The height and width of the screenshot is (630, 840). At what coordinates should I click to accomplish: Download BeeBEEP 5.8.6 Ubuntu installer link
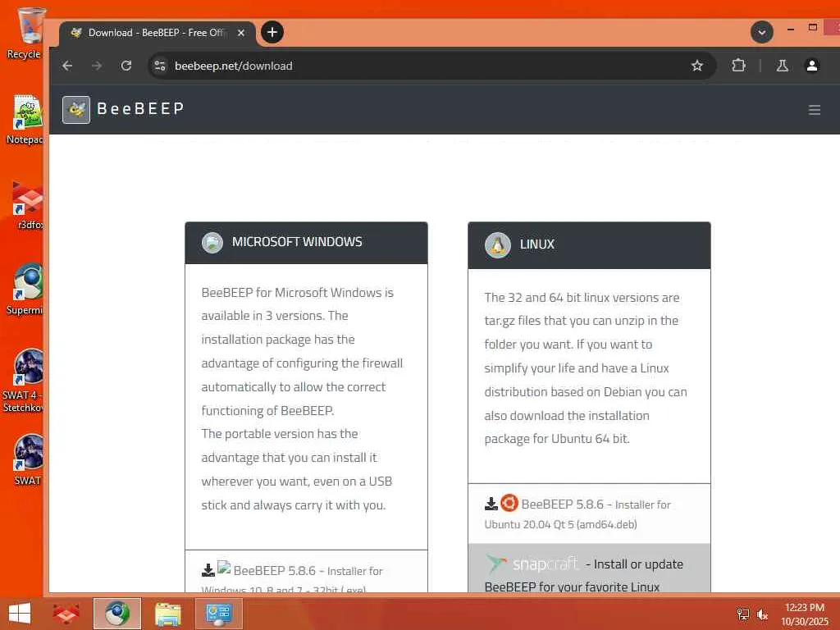577,514
